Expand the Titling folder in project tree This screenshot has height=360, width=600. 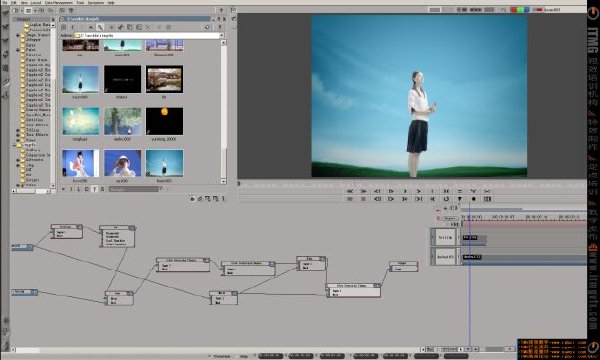click(x=18, y=130)
